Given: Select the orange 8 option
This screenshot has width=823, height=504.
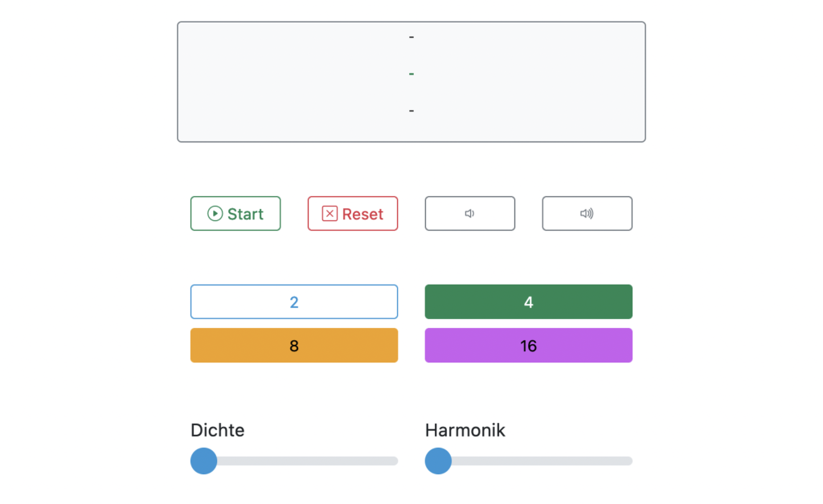Looking at the screenshot, I should click(x=294, y=346).
